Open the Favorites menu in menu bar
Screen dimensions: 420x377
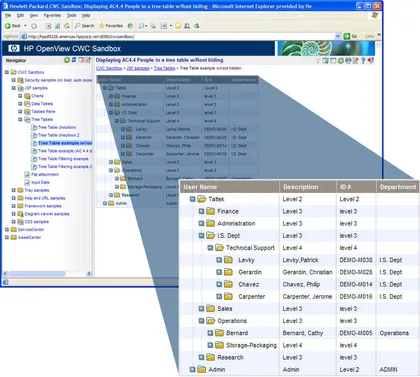point(52,15)
